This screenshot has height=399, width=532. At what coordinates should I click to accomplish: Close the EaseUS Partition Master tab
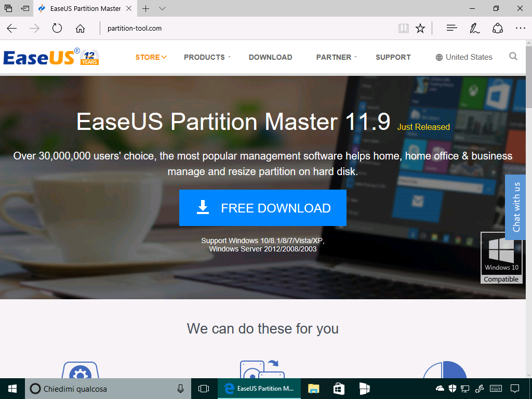pos(129,8)
